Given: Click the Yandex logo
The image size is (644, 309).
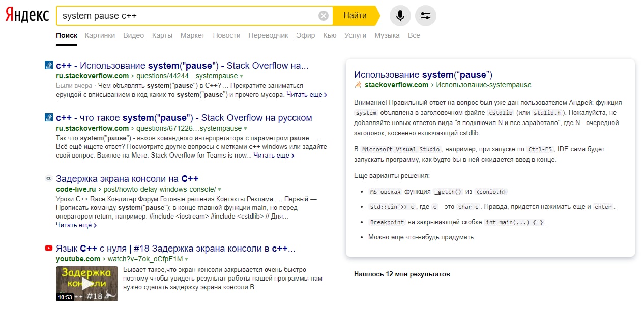Looking at the screenshot, I should coord(27,16).
